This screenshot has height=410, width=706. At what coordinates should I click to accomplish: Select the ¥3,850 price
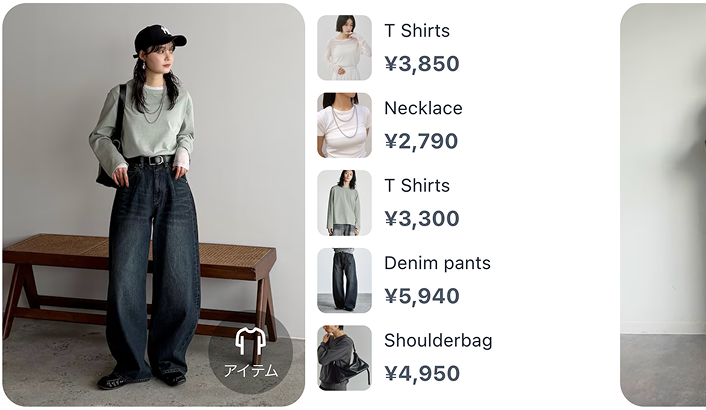click(x=422, y=63)
